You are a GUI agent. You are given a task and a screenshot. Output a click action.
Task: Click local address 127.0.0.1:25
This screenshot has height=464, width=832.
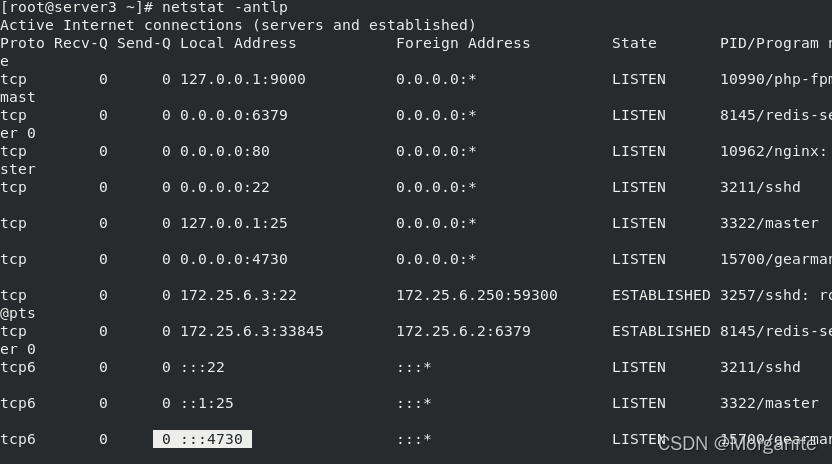233,224
